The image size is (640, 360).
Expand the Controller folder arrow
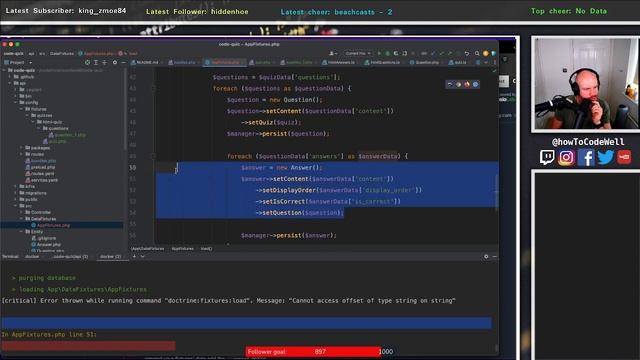tap(21, 212)
